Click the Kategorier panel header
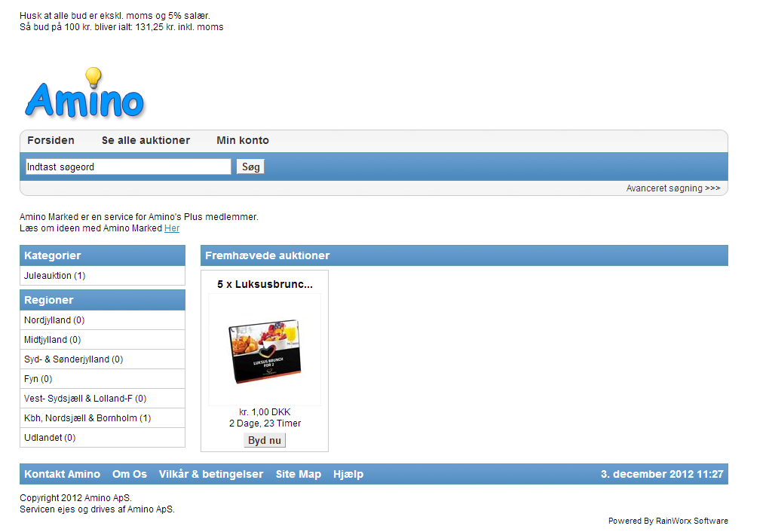 (x=103, y=255)
